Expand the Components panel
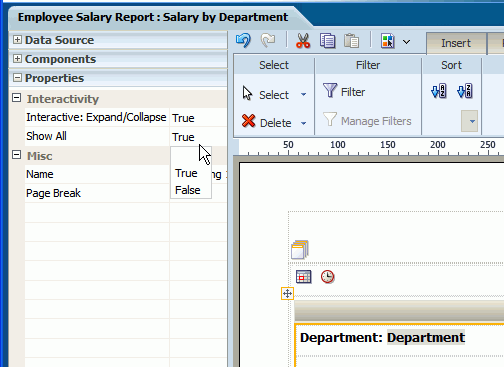 [17, 59]
